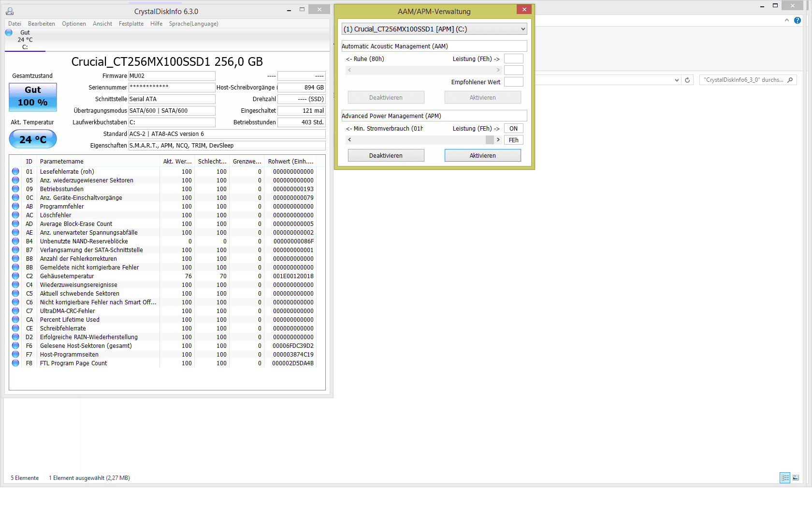Select 'Verlangsamung der SATA-Schnittstelle' row
This screenshot has height=508, width=812.
click(x=163, y=250)
